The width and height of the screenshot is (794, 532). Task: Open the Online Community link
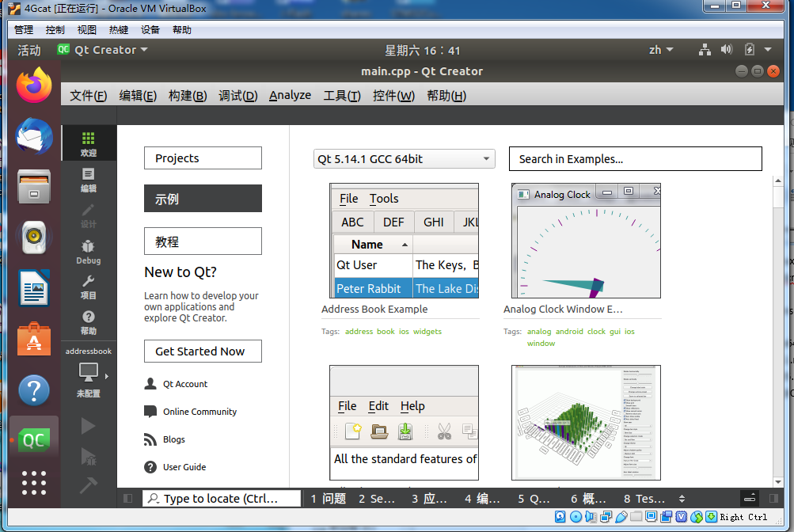pos(191,412)
